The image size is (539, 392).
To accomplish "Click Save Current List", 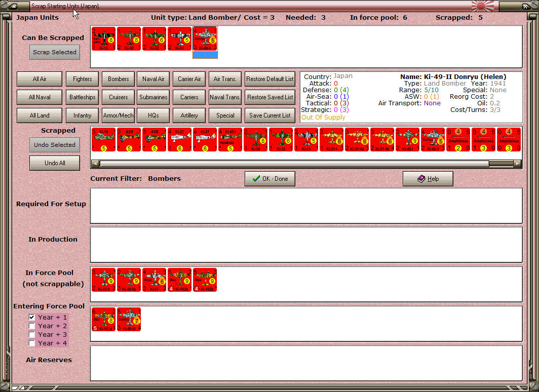I will click(x=270, y=115).
